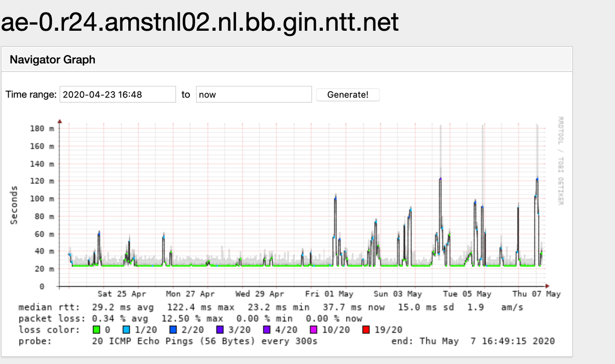Click the 'Thu 07 May' axis label
Screen dimensions: 615x364
pos(536,294)
